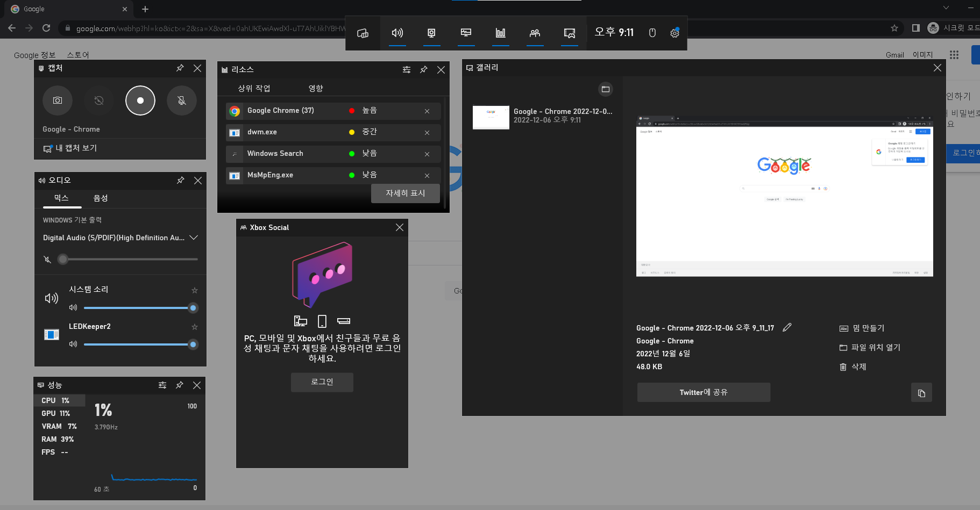
Task: Open Google apps grid icon
Action: [x=954, y=55]
